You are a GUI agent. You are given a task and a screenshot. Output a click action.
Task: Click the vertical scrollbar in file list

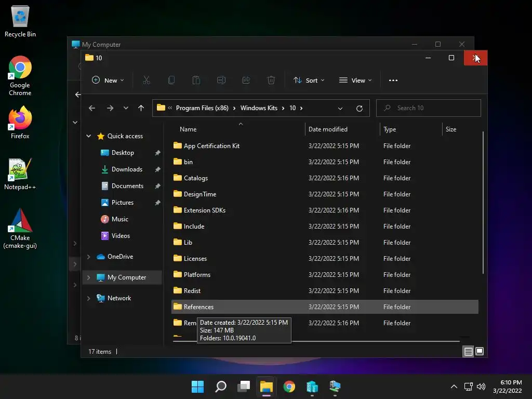pos(483,203)
